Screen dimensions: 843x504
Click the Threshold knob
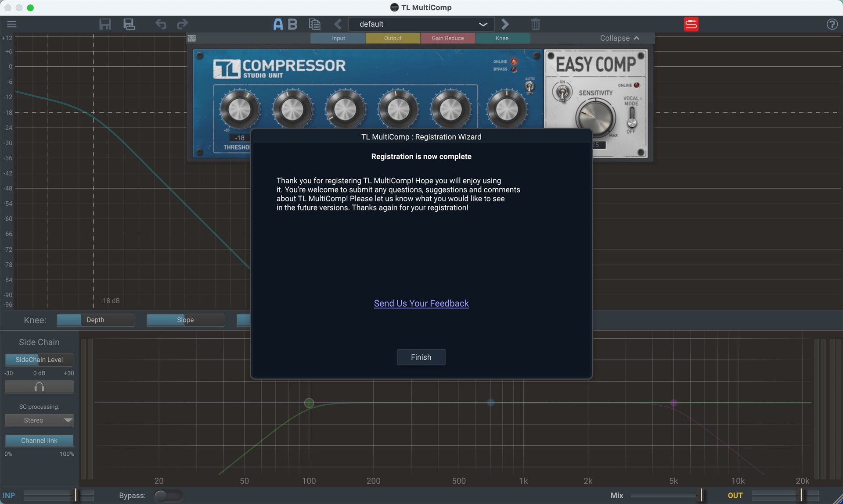click(239, 110)
